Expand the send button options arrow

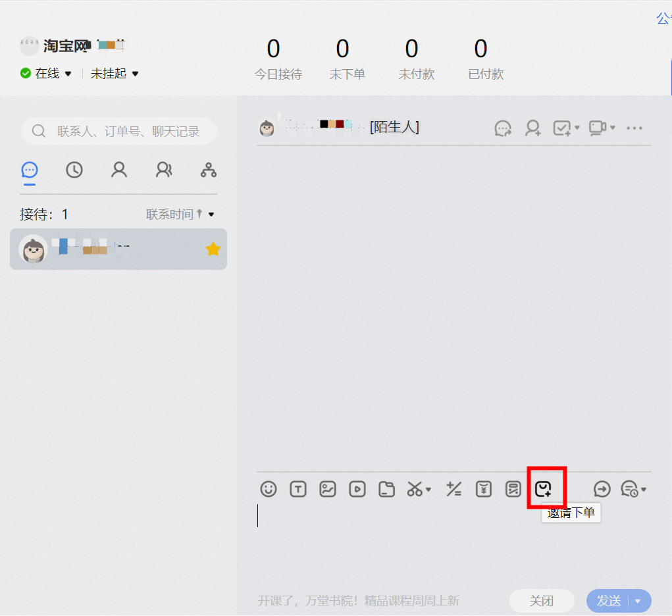pos(638,601)
